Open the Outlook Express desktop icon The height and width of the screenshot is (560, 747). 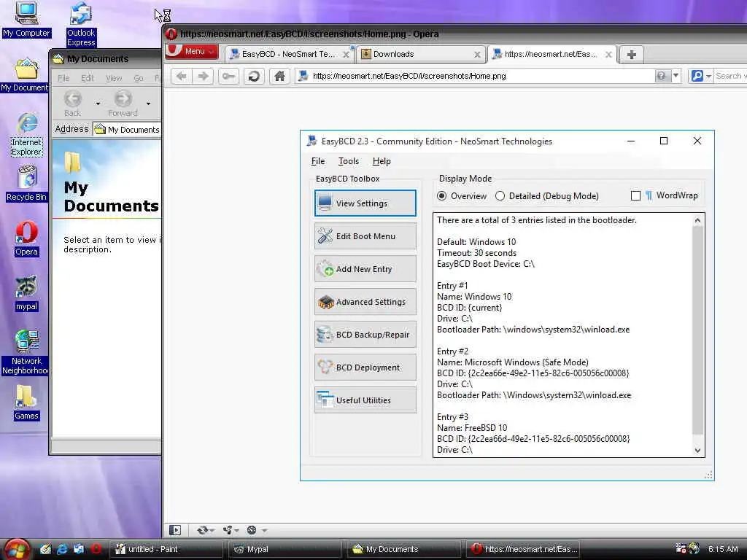point(80,24)
